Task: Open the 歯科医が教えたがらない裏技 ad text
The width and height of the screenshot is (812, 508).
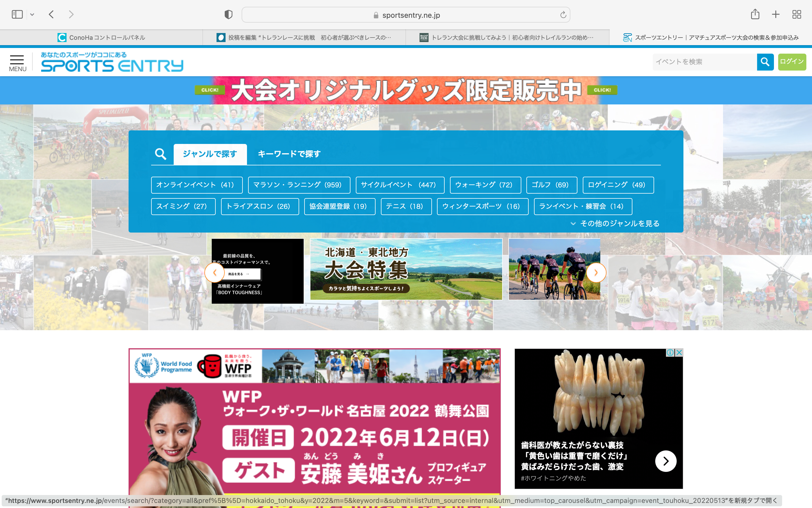Action: [x=574, y=456]
